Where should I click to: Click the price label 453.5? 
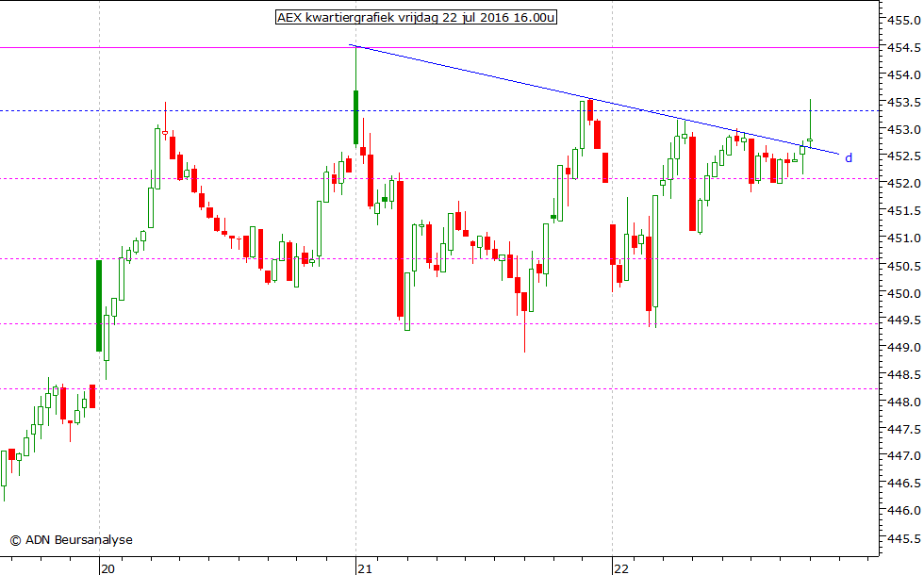(x=904, y=103)
